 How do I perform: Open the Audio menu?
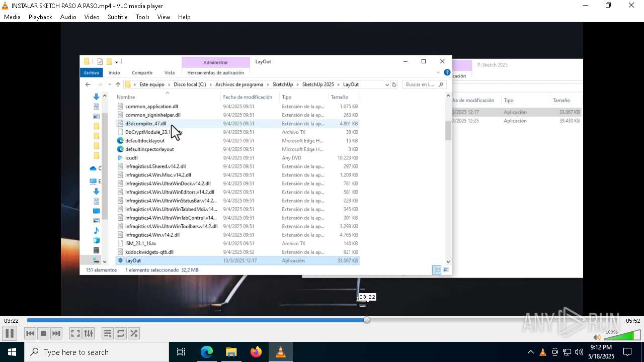click(68, 17)
